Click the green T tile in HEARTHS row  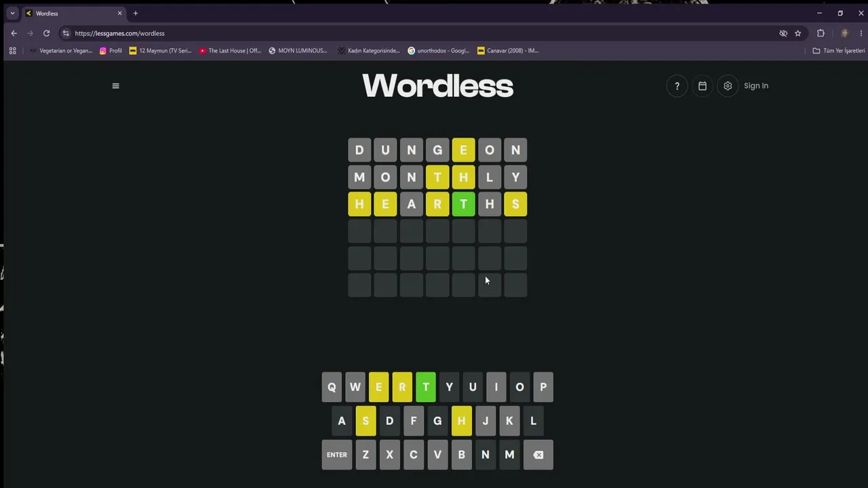463,204
